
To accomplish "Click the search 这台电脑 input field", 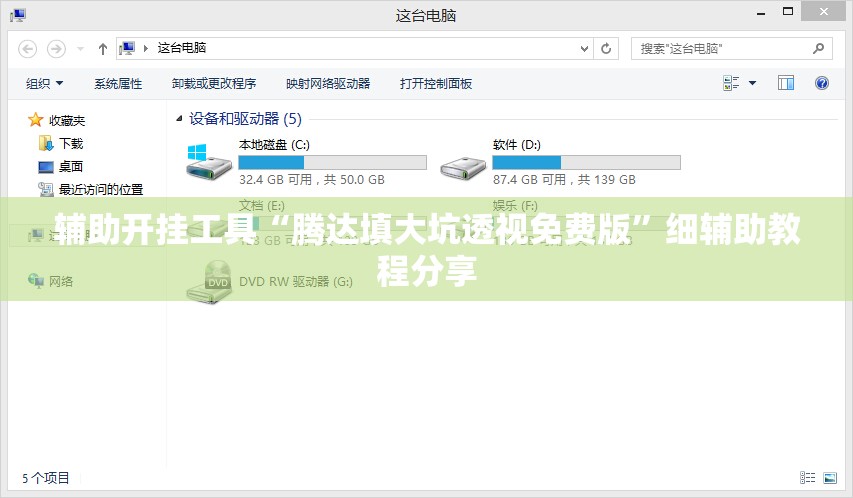I will point(732,48).
